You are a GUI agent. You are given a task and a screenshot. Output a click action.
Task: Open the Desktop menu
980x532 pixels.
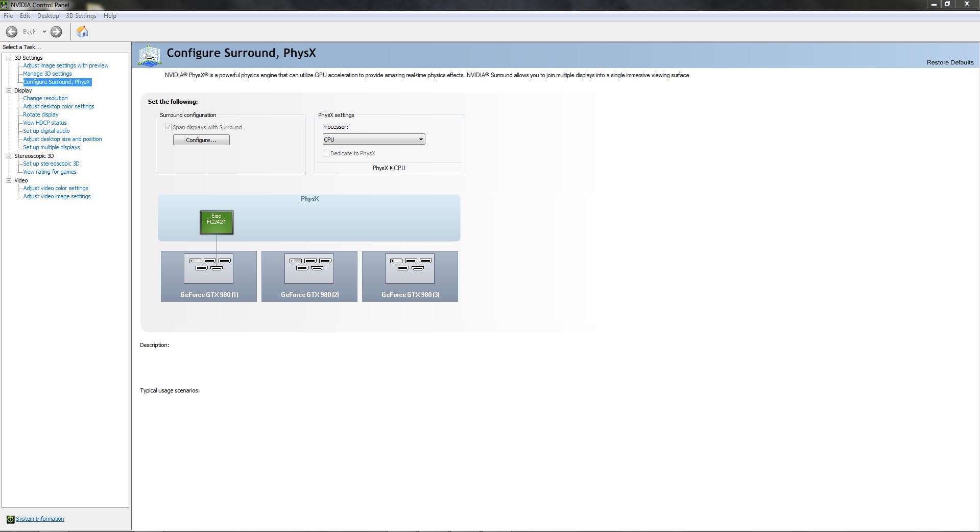48,16
